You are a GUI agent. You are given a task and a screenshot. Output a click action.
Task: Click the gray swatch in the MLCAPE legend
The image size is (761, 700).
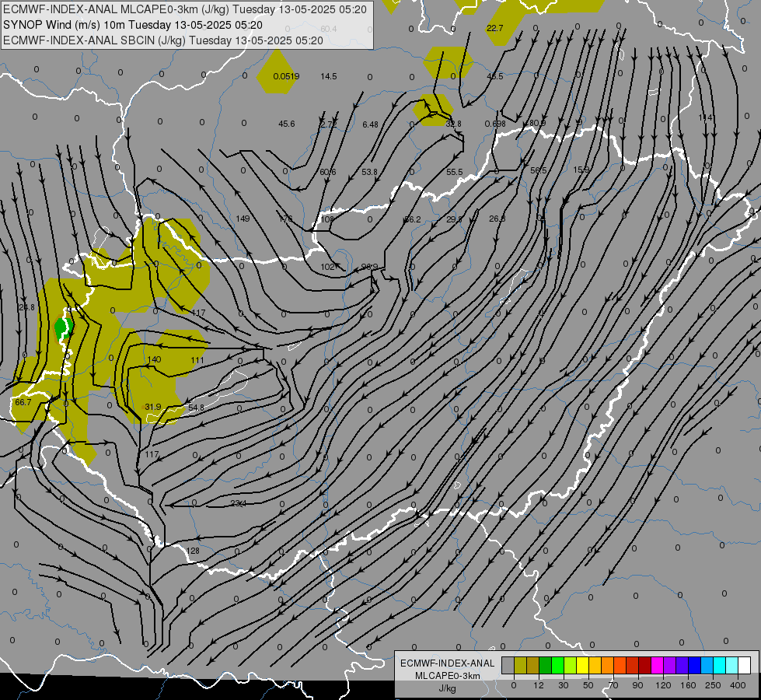click(508, 665)
